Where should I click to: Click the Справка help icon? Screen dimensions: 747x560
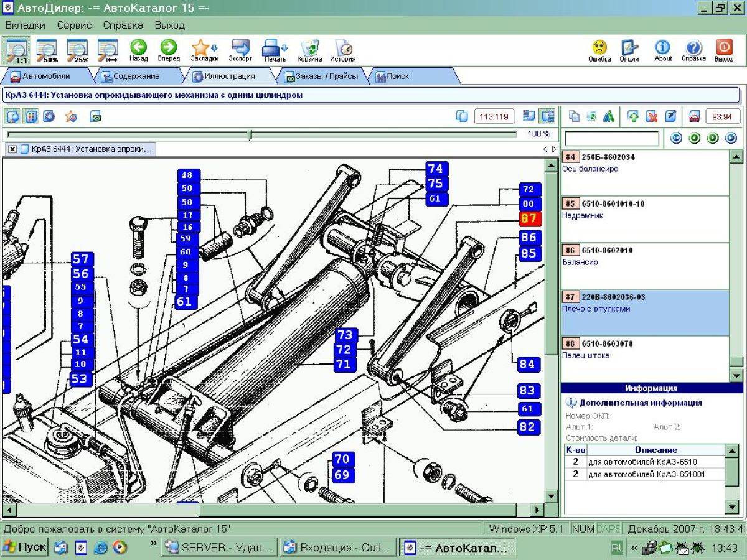click(x=693, y=50)
